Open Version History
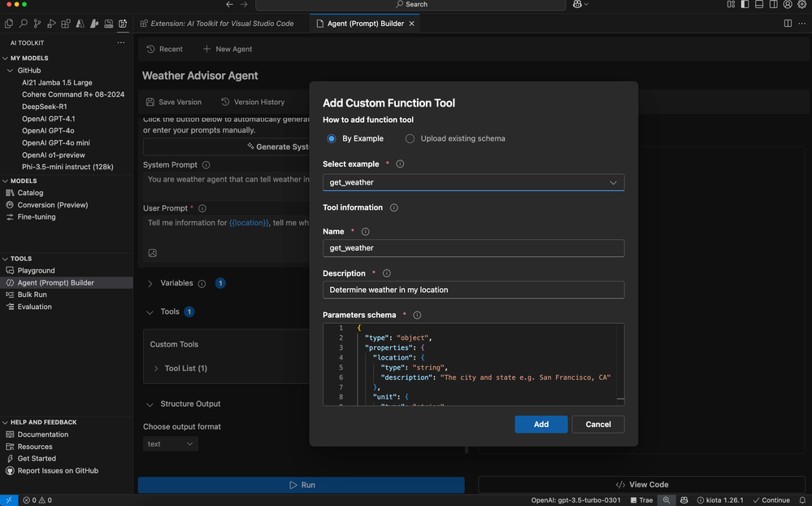 click(x=253, y=103)
